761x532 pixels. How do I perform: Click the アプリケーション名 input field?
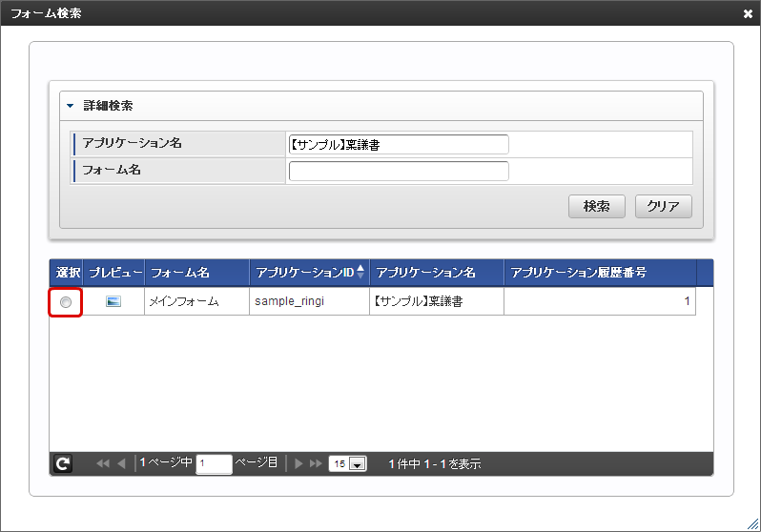point(399,145)
